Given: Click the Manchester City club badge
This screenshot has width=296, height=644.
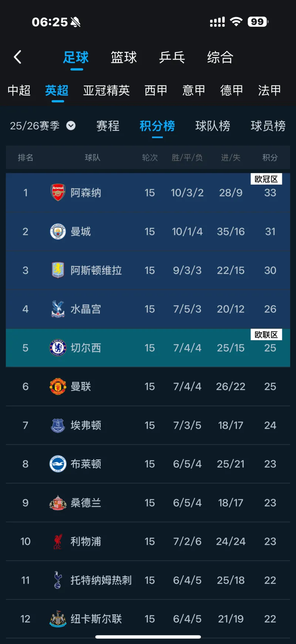Looking at the screenshot, I should click(58, 232).
